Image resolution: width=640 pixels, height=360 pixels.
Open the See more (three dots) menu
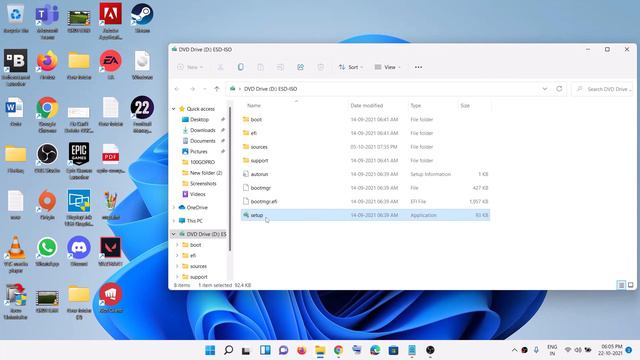click(x=418, y=67)
